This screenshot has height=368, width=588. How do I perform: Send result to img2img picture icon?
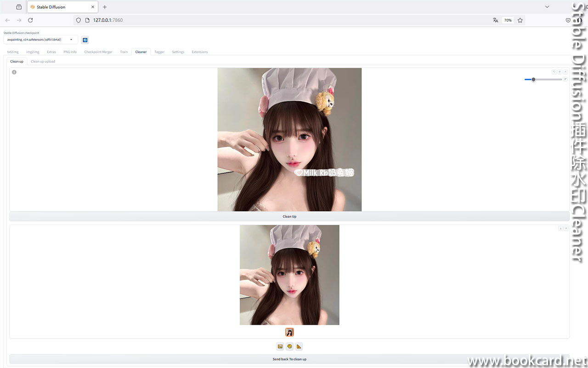point(280,346)
